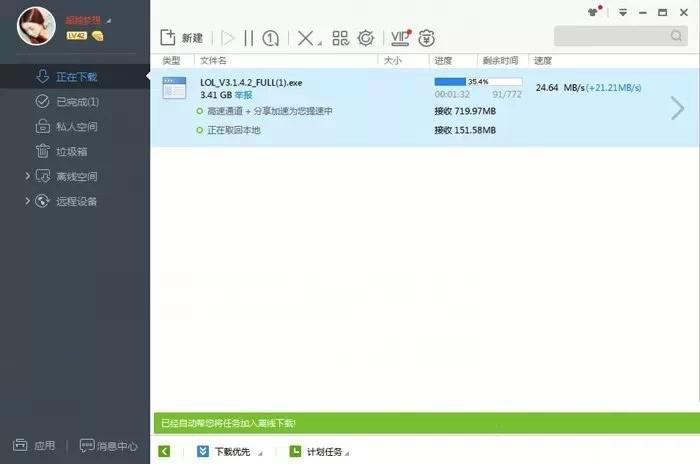Click the VIP icon in toolbar
Screen dimensions: 700x464
point(400,38)
